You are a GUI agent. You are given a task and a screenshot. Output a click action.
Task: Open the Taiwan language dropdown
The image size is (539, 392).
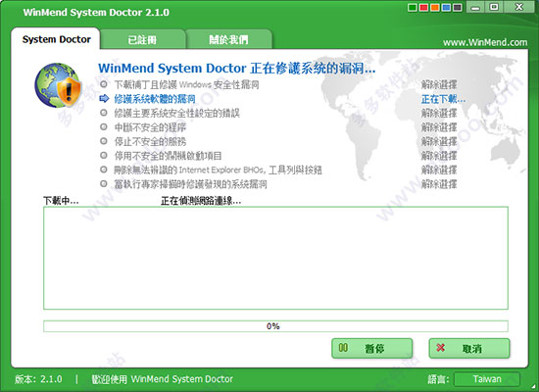(x=487, y=379)
